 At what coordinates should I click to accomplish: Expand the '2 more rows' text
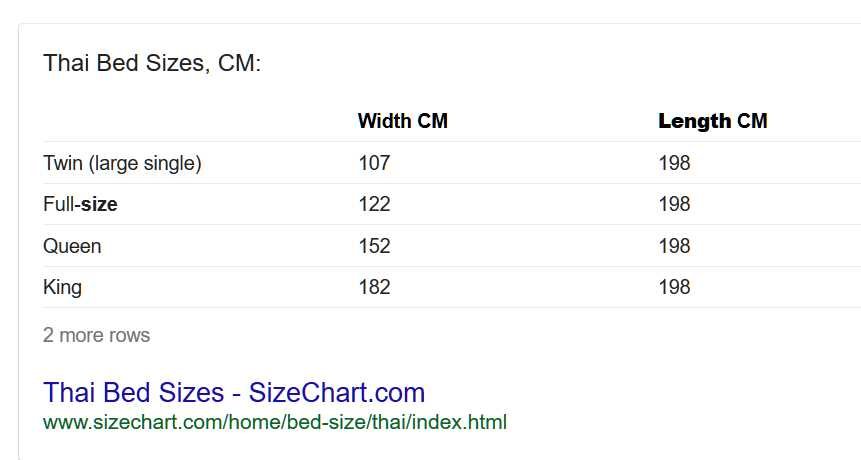[x=97, y=335]
